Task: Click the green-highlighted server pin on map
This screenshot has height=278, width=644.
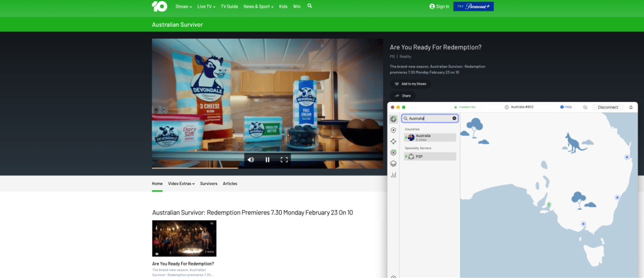Action: (x=549, y=204)
